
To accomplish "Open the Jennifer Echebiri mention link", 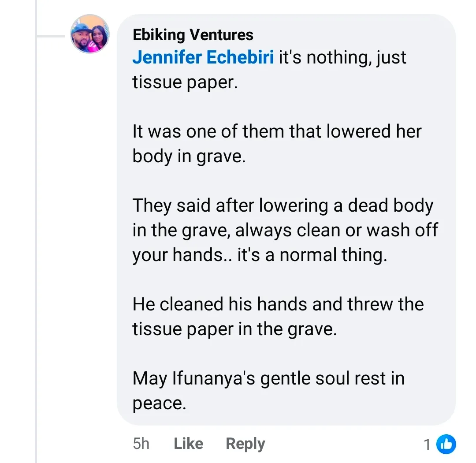I will (x=203, y=58).
